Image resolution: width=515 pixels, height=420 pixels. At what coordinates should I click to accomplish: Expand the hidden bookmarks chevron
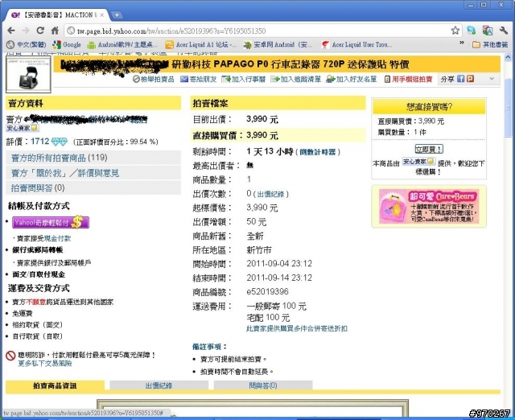pyautogui.click(x=461, y=43)
